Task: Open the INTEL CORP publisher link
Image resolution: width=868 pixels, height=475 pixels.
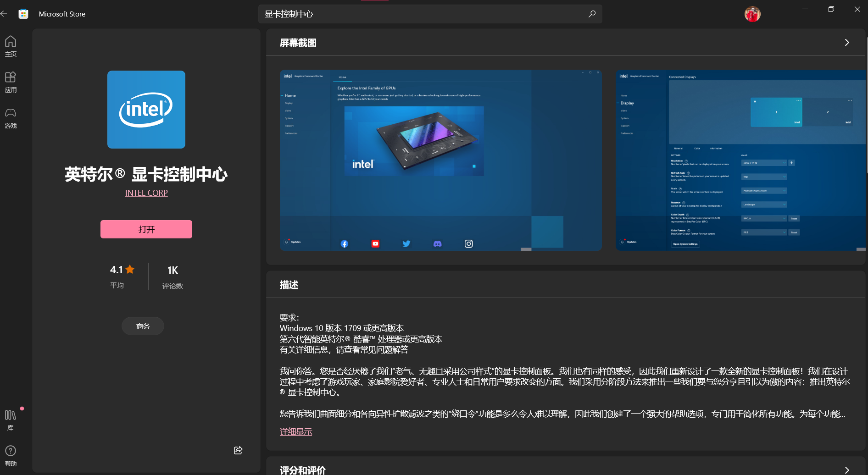Action: point(146,193)
